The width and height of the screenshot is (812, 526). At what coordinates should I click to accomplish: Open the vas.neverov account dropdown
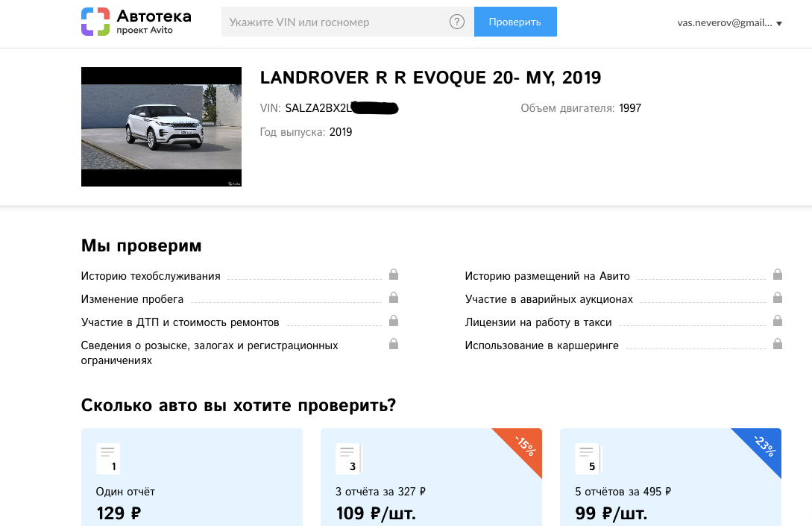point(729,23)
